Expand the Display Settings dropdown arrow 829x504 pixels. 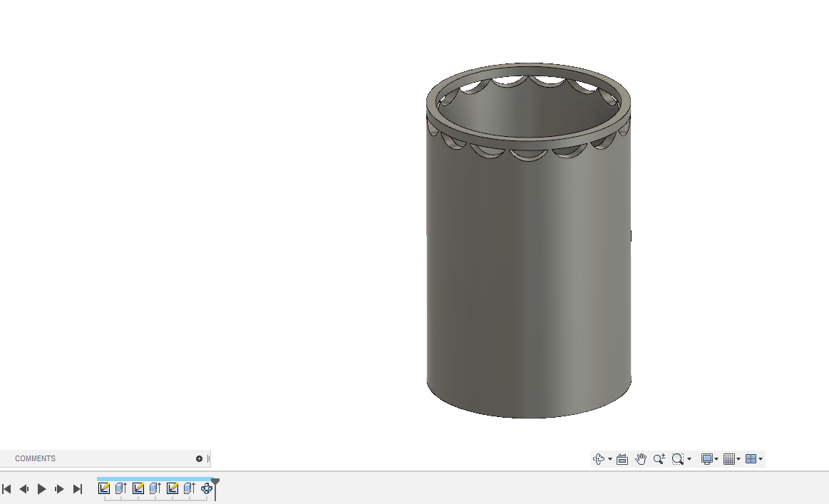pos(716,459)
